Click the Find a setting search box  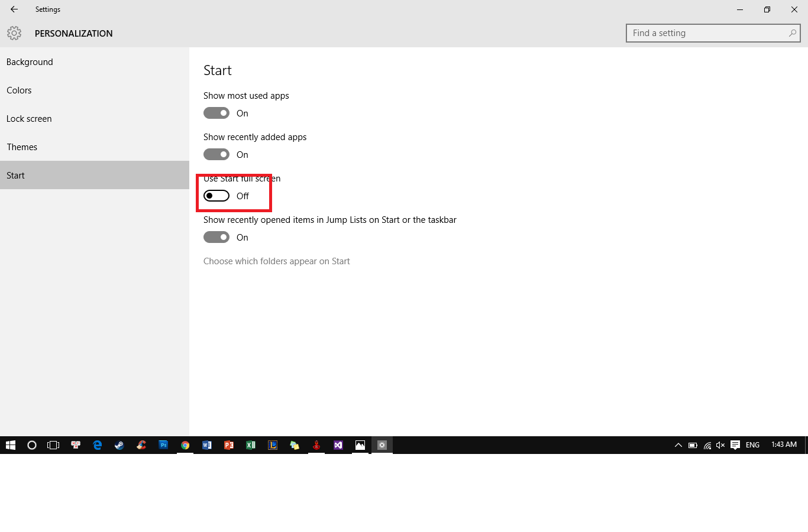pyautogui.click(x=713, y=33)
